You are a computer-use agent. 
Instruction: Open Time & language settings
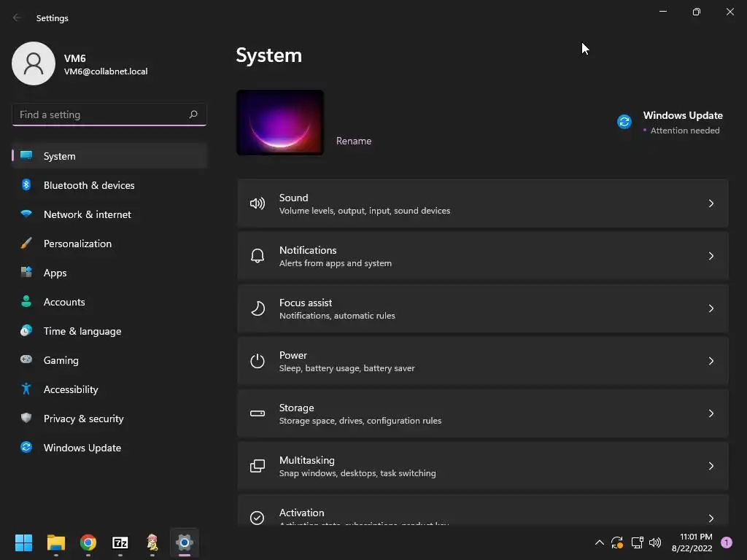(x=109, y=331)
